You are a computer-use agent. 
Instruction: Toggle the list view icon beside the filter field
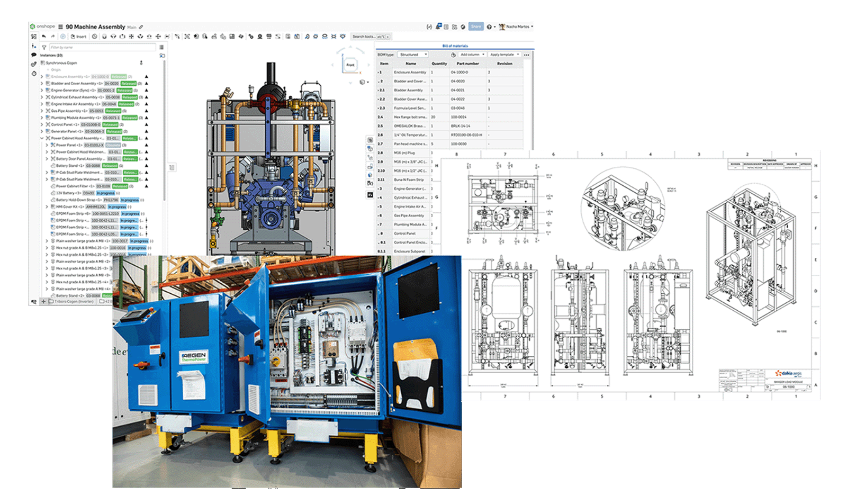point(161,47)
